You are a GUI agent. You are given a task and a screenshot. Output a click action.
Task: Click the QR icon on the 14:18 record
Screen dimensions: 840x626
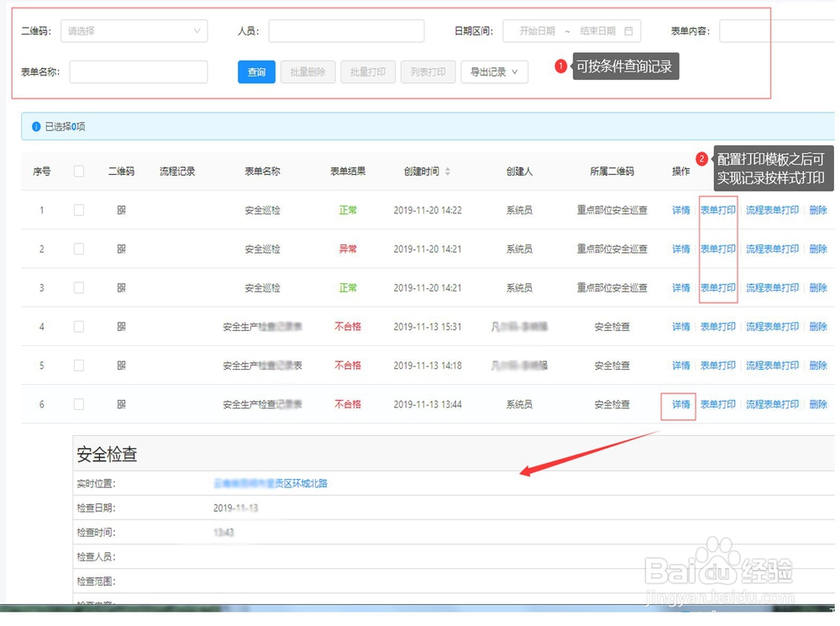pyautogui.click(x=120, y=366)
